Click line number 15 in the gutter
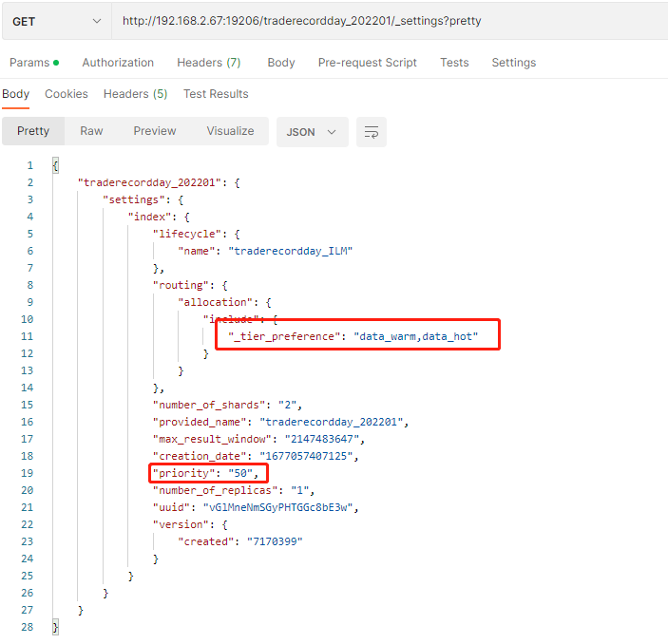This screenshot has height=644, width=668. point(27,405)
